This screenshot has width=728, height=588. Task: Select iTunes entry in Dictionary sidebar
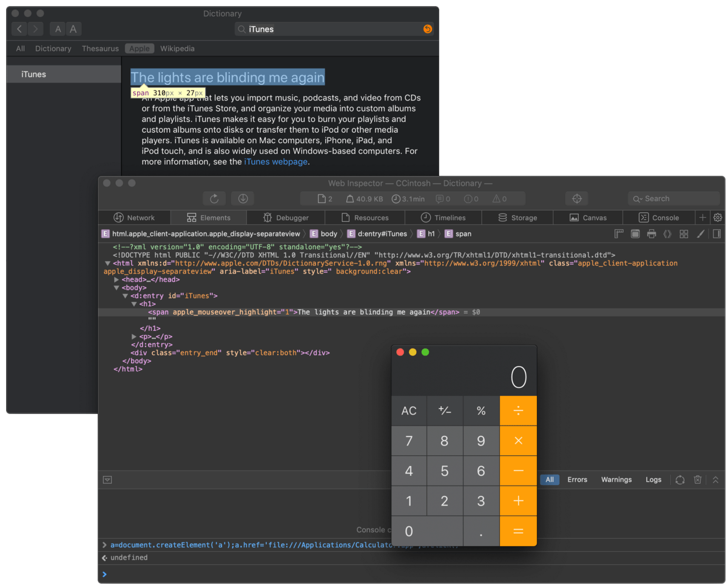coord(64,74)
